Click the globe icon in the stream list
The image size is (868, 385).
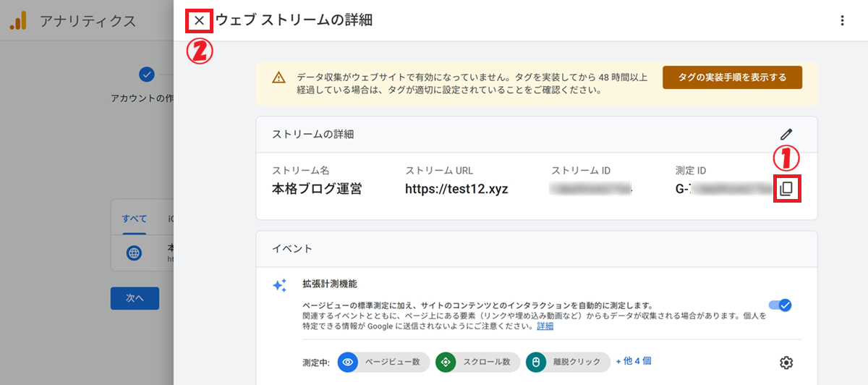(x=134, y=253)
